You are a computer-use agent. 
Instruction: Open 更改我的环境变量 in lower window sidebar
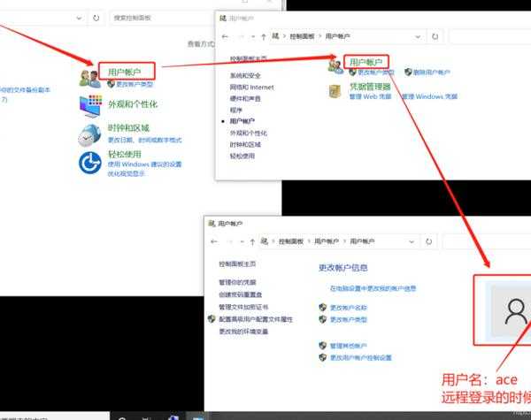pyautogui.click(x=243, y=332)
